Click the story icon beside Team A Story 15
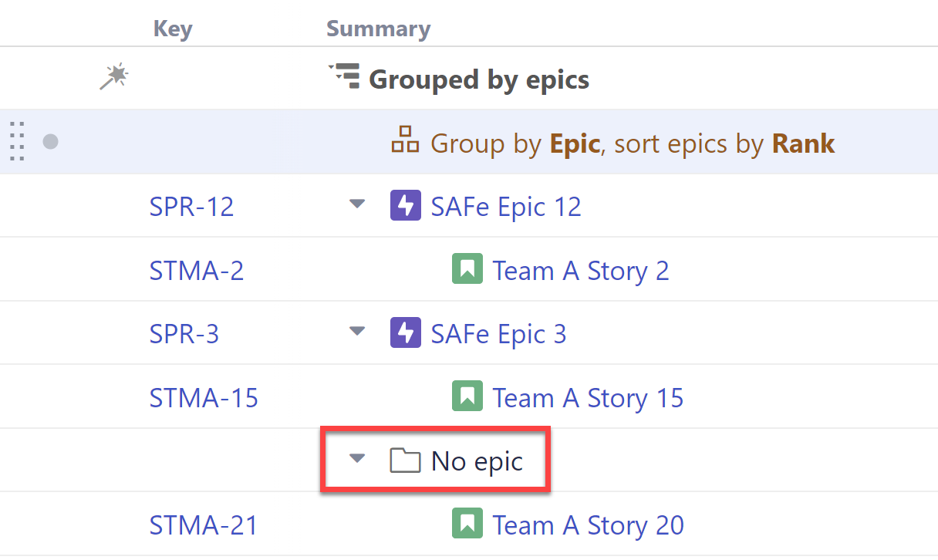 pyautogui.click(x=467, y=396)
